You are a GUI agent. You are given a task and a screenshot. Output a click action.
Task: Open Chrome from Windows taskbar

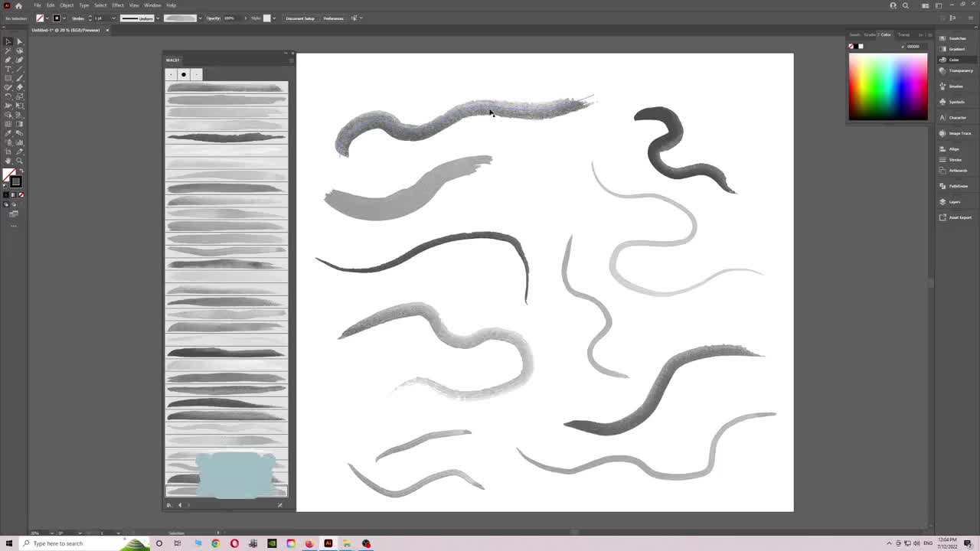(x=216, y=543)
